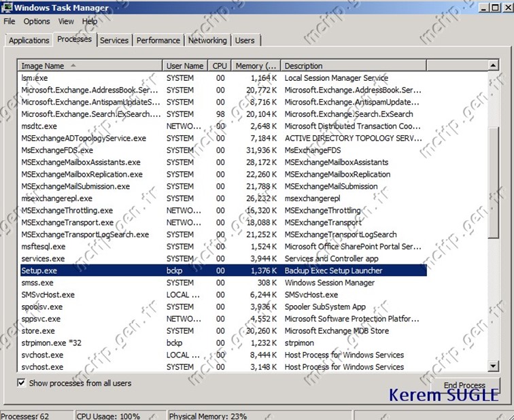Click Microsoft Exchange MDB Store description
Image resolution: width=514 pixels, height=420 pixels.
(x=337, y=331)
